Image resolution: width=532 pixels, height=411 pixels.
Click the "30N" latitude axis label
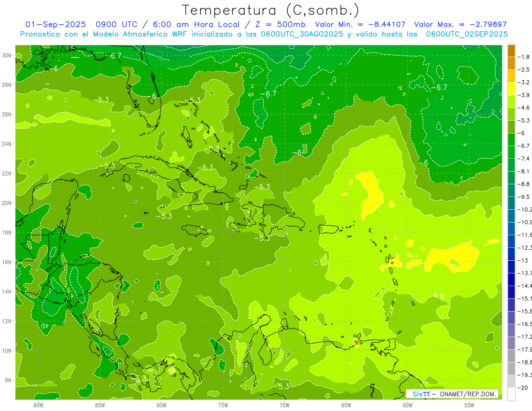tap(6, 55)
